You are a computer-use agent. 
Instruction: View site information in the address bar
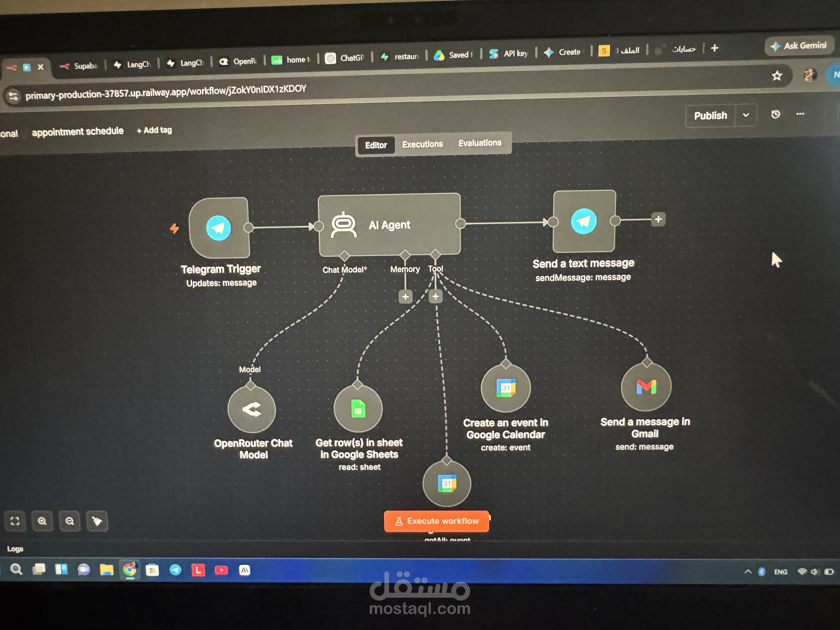13,96
